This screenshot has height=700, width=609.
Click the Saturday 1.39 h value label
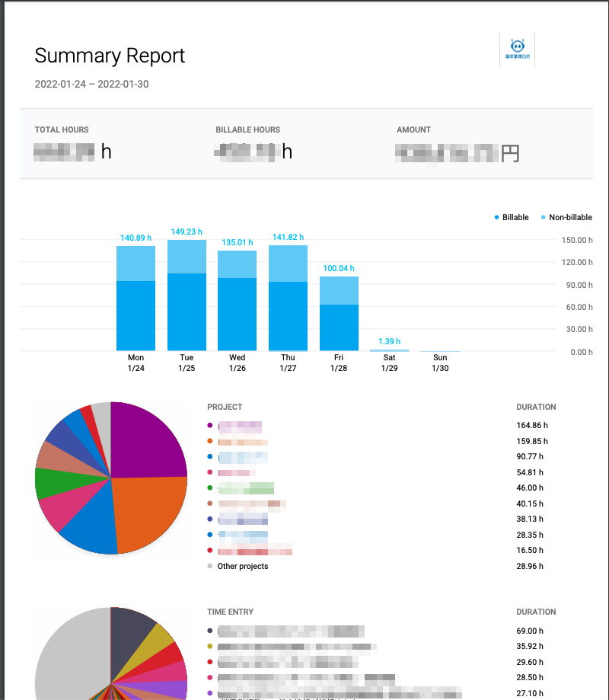(389, 341)
